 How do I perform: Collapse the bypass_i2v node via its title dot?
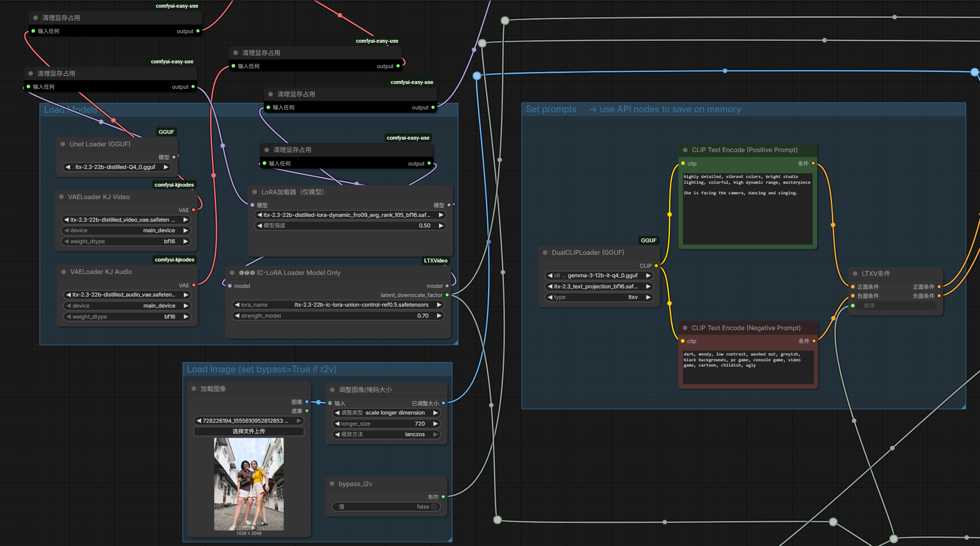coord(332,484)
